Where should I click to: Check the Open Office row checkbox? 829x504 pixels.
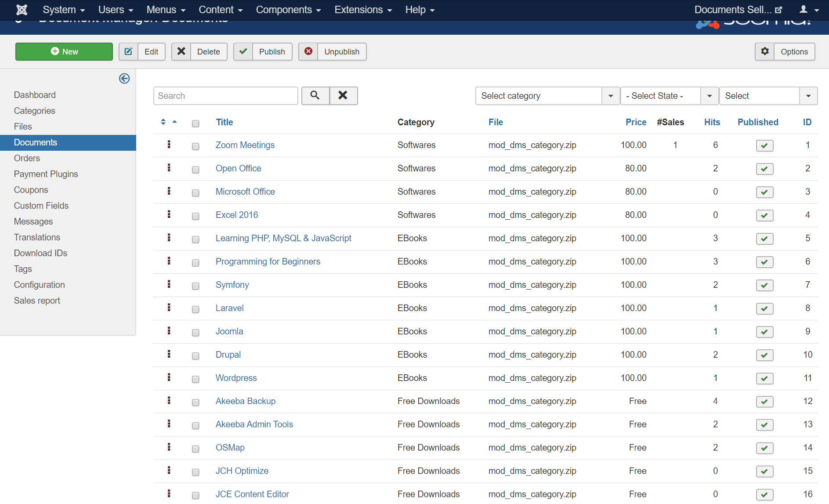(x=195, y=170)
